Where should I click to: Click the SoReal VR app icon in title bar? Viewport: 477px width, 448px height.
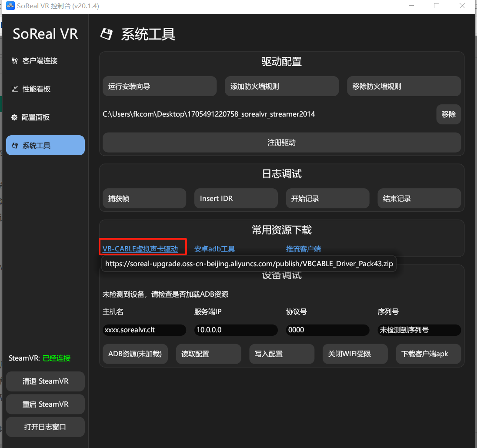[10, 6]
